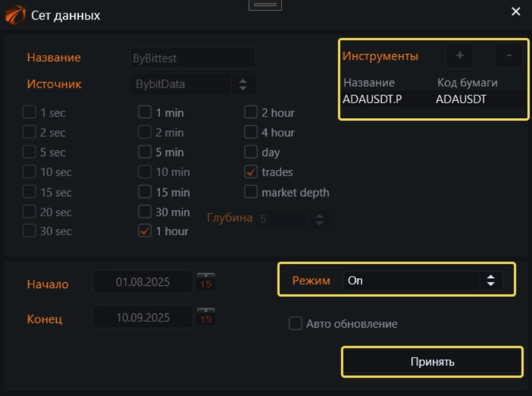Viewport: 532px width, 396px height.
Task: Click the Код бумаги column header
Action: point(467,82)
